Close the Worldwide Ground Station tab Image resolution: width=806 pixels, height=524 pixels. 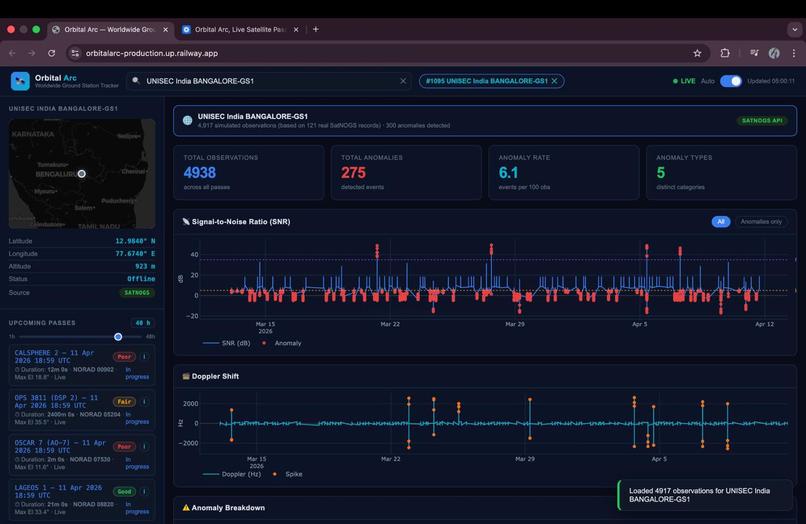click(165, 30)
